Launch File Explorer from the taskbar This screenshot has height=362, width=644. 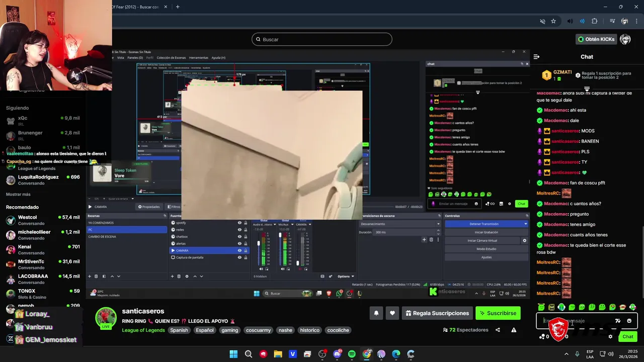point(278,354)
